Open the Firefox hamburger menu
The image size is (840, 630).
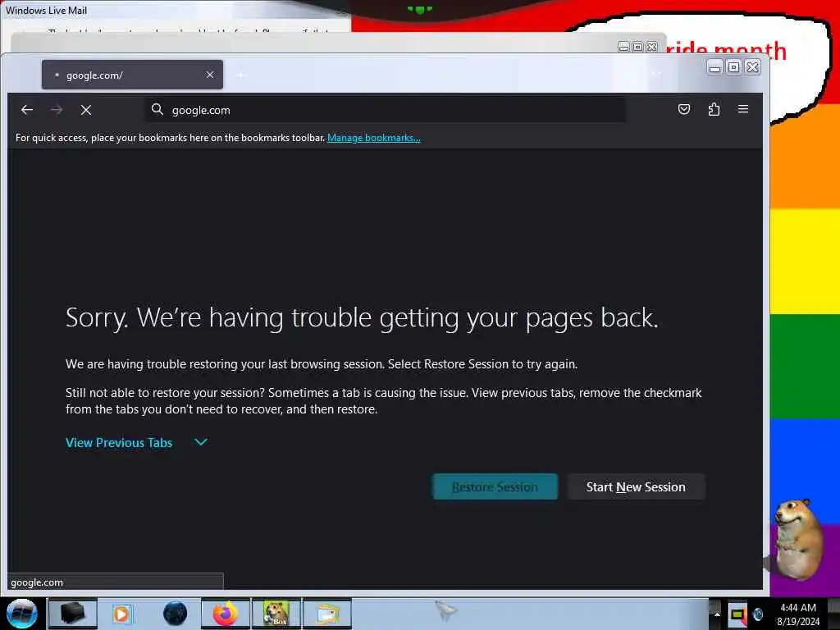pos(743,109)
